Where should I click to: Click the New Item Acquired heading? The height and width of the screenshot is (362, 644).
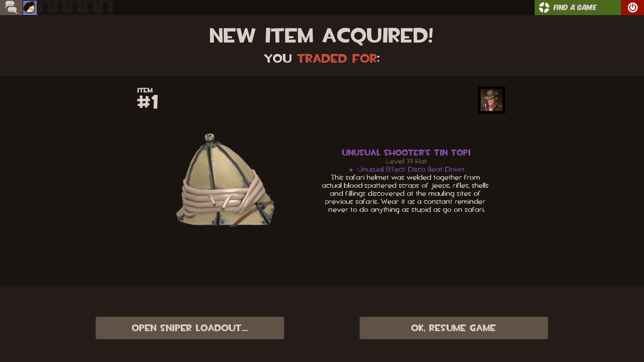tap(321, 36)
